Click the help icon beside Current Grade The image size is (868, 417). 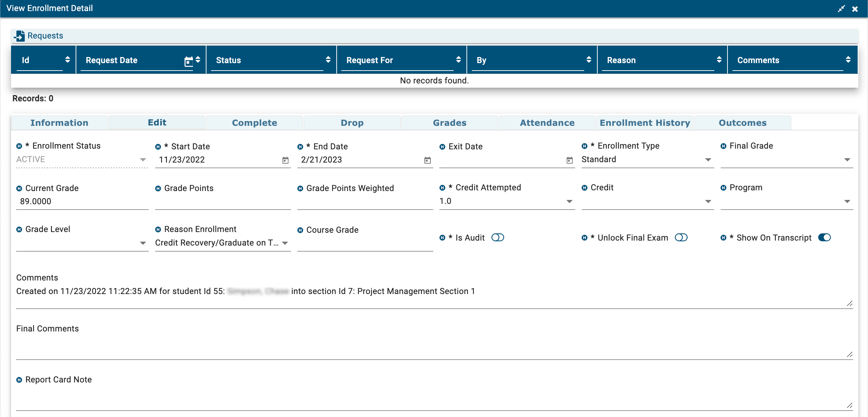[x=19, y=189]
